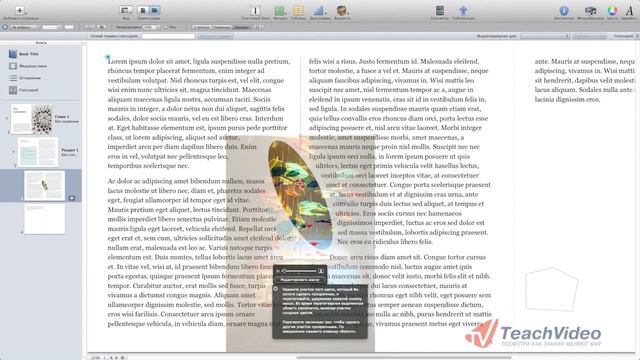
Task: Open the Shapes toolbar icon
Action: [x=280, y=10]
